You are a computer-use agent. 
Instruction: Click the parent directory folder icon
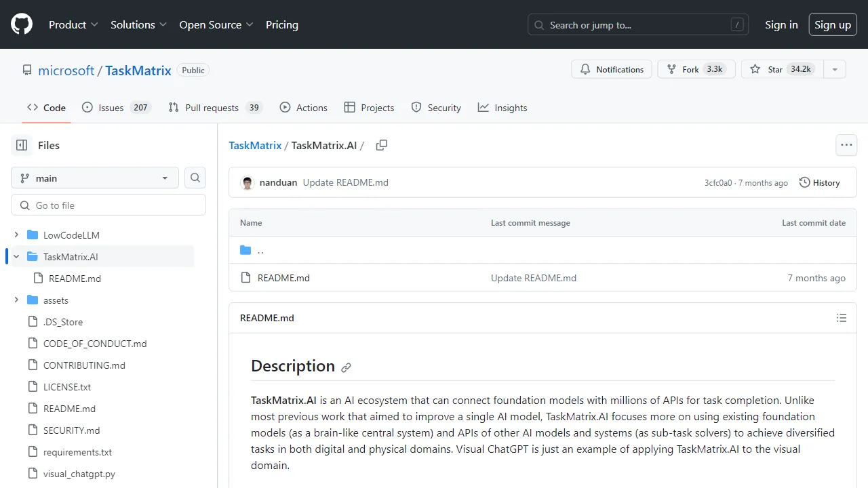point(245,250)
